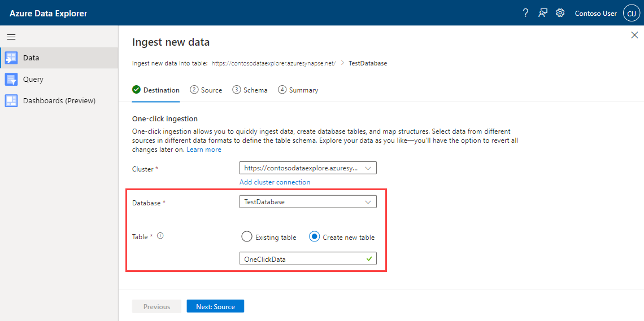Click the Previous button
Viewport: 644px width, 321px height.
tap(157, 307)
